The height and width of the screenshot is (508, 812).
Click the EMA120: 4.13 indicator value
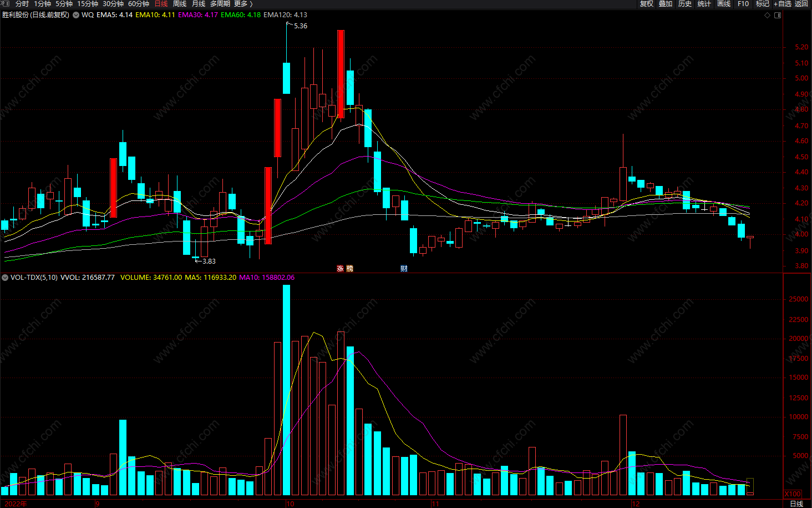click(x=285, y=15)
